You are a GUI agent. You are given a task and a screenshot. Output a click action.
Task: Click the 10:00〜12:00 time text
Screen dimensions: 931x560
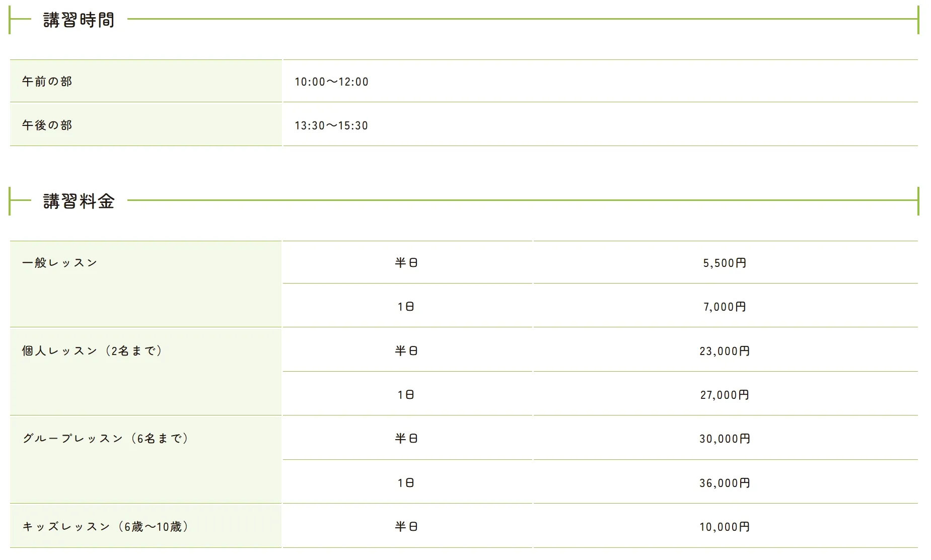point(331,82)
